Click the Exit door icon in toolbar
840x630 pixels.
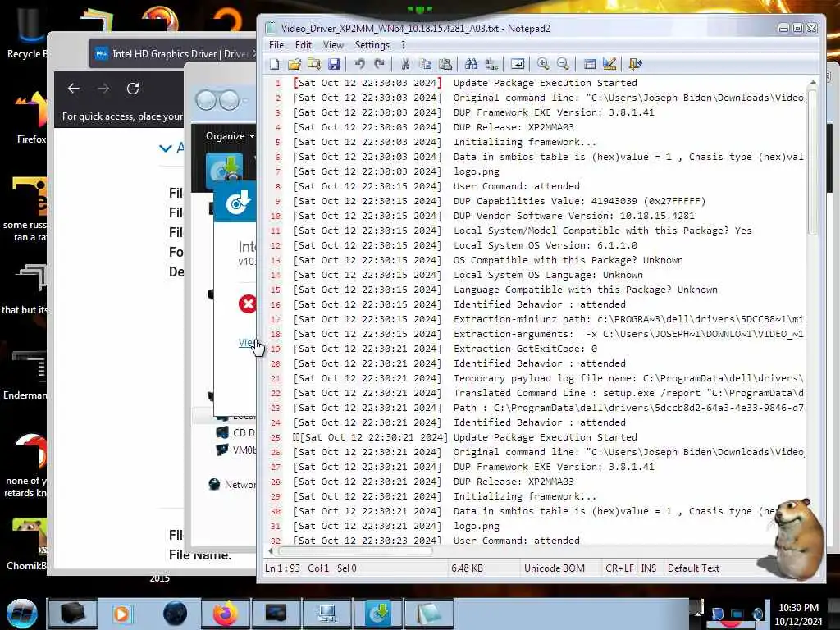click(636, 64)
